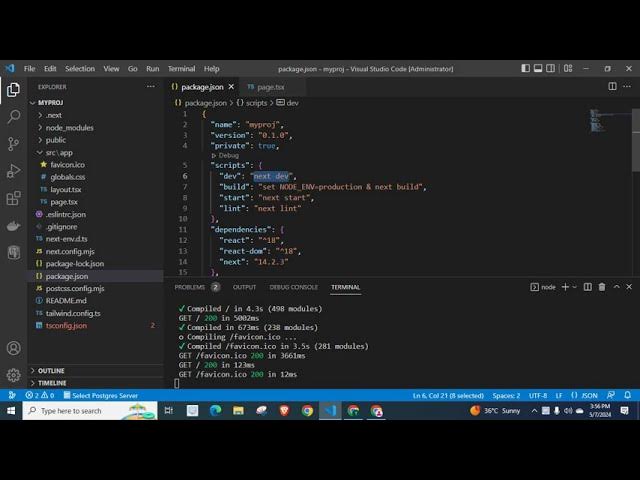This screenshot has width=640, height=480.
Task: Split the terminal panel
Action: pyautogui.click(x=588, y=287)
